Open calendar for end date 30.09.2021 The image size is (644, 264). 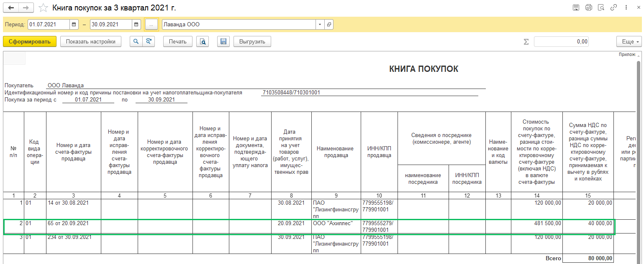136,25
